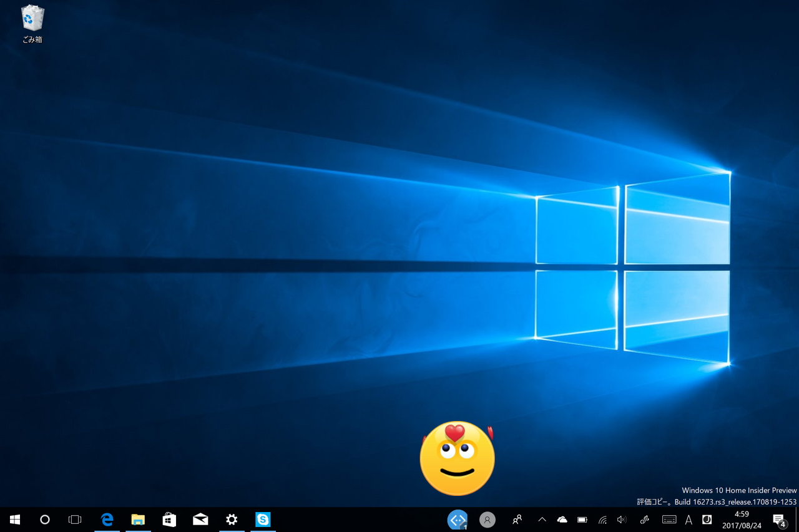Start Skype from the taskbar
Viewport: 799px width, 532px height.
click(263, 519)
